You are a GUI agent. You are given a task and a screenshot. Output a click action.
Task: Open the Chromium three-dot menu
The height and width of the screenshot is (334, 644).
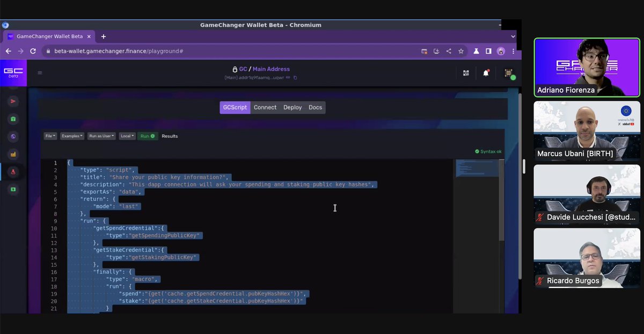coord(513,51)
